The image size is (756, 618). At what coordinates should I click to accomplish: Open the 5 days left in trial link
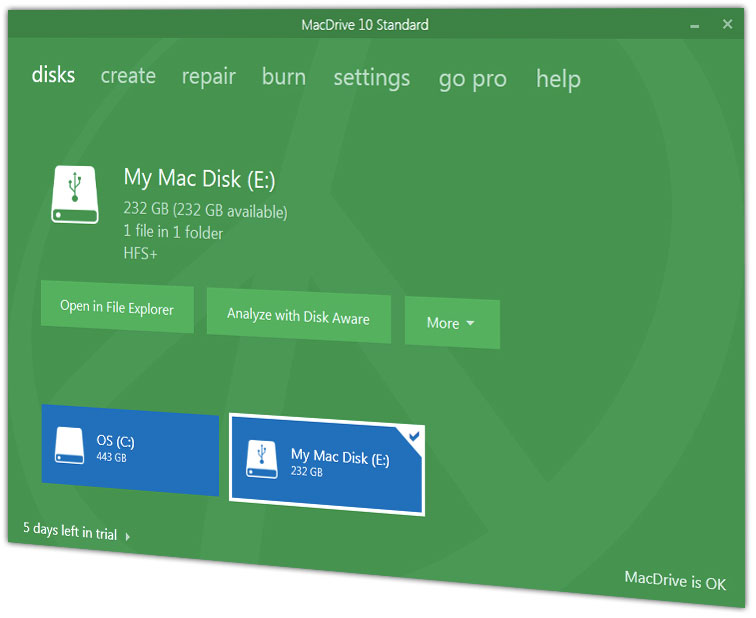click(70, 531)
